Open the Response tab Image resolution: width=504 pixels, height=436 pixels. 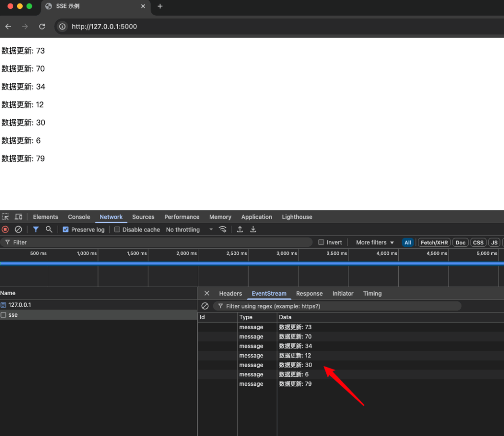coord(309,294)
